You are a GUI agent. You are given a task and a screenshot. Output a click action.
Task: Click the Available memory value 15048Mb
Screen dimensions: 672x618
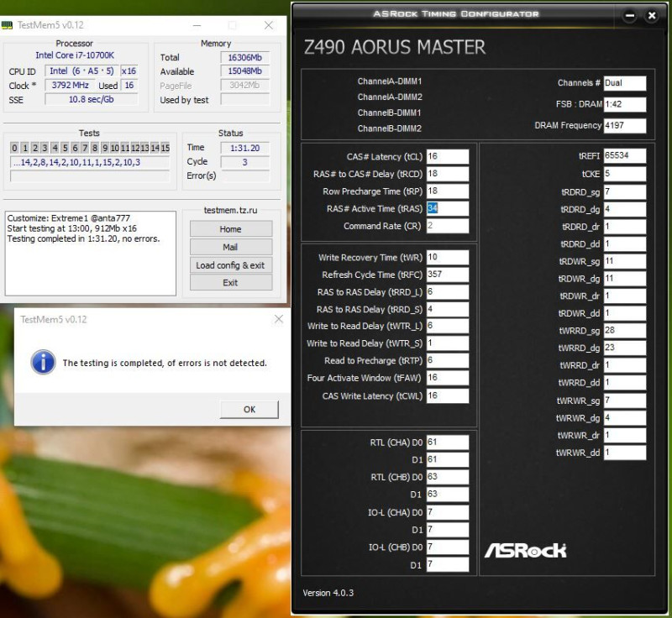(x=245, y=71)
